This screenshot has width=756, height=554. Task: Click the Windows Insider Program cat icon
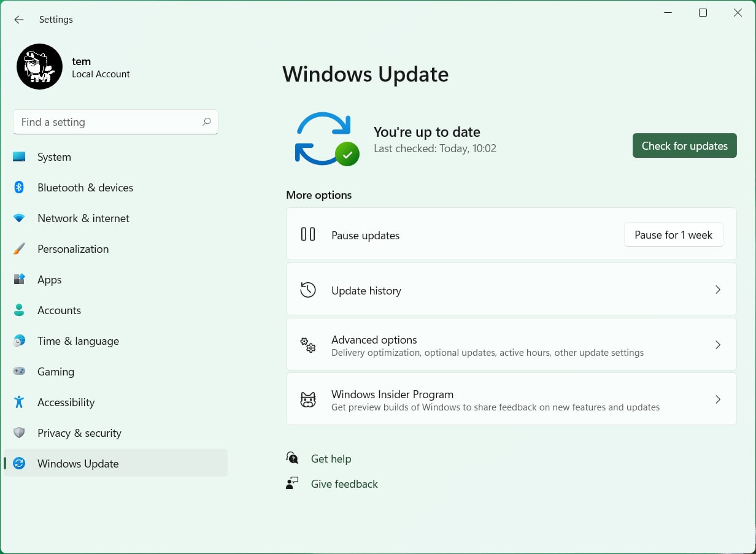point(308,400)
